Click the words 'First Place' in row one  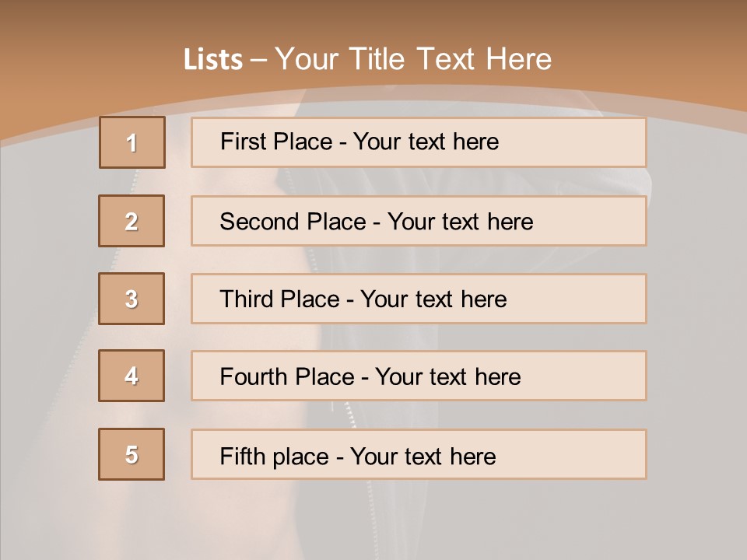276,142
